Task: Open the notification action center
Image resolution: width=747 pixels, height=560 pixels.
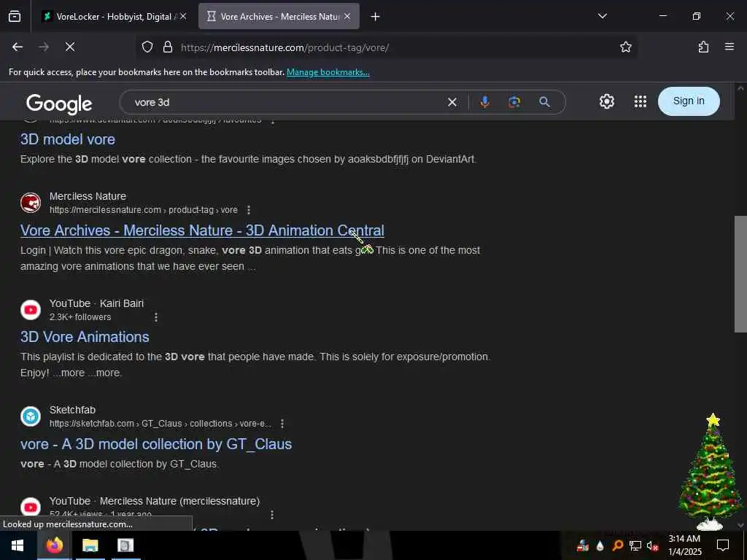Action: click(x=723, y=545)
